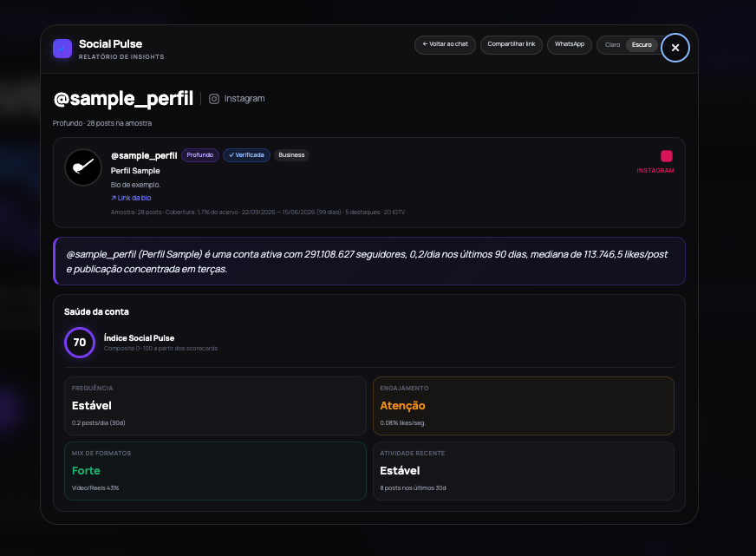The image size is (756, 556).
Task: Open the Frequência Estável scorecard
Action: tap(216, 406)
